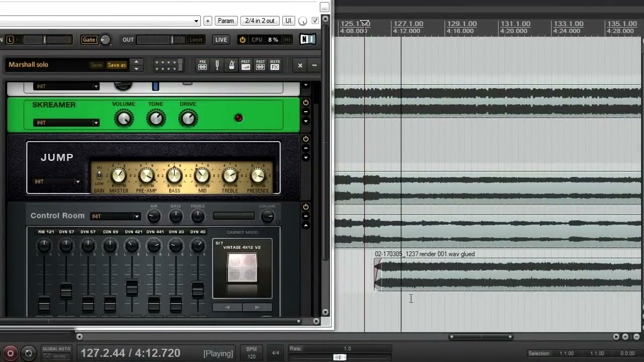Click scroll-right arrow on timeline scrollbar
This screenshot has width=644, height=362.
click(616, 337)
